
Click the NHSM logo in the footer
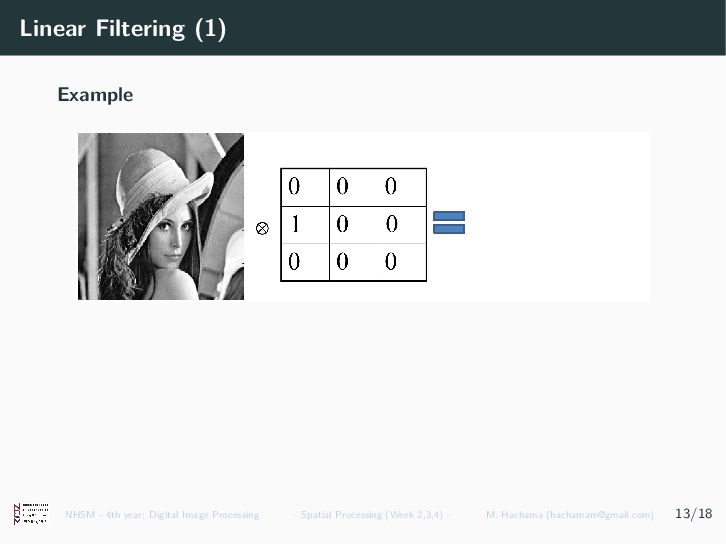pyautogui.click(x=31, y=514)
